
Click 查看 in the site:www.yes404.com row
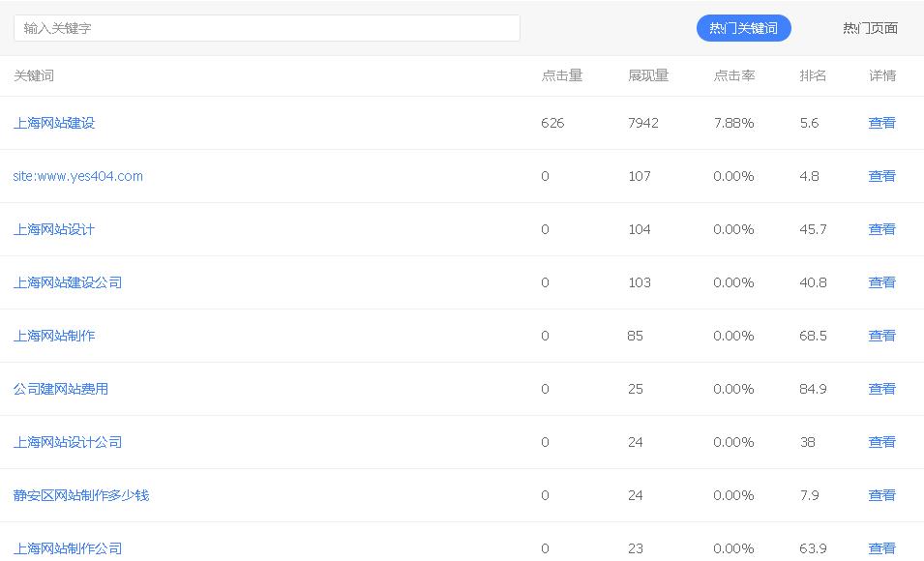(881, 176)
